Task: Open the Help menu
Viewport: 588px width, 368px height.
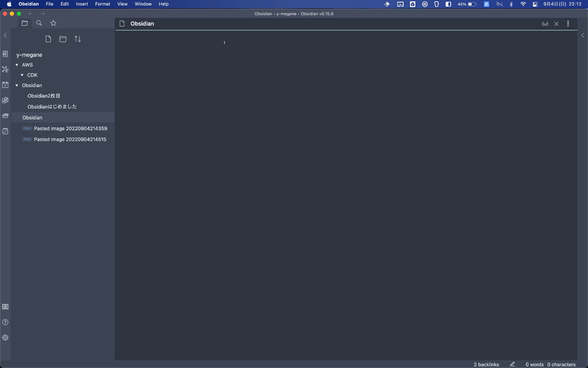Action: (164, 4)
